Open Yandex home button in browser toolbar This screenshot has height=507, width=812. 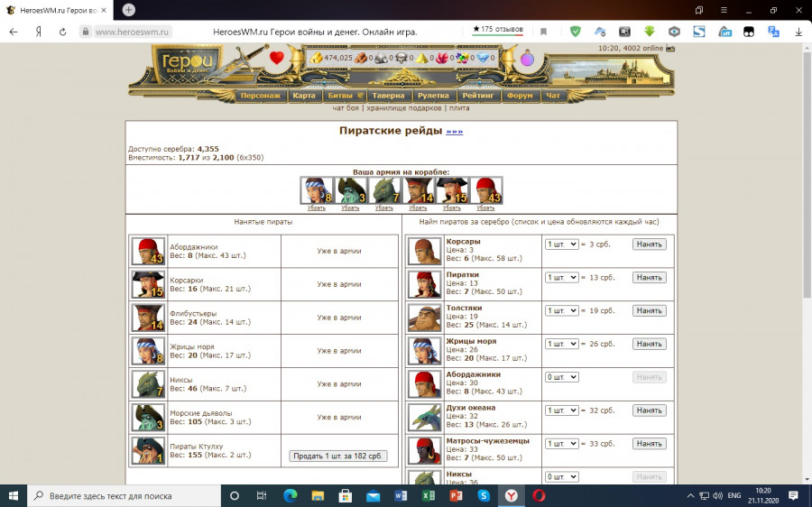pyautogui.click(x=38, y=32)
